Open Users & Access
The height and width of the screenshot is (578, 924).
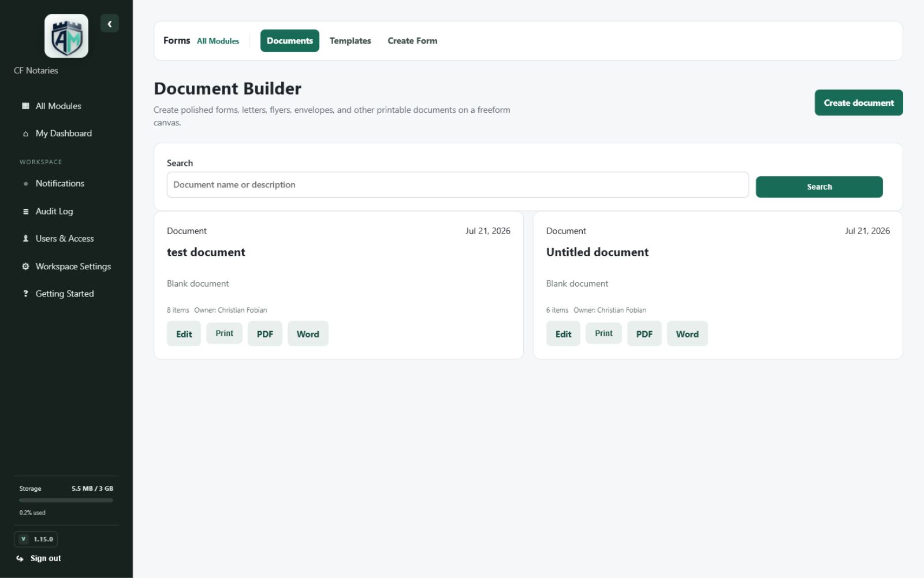tap(66, 239)
